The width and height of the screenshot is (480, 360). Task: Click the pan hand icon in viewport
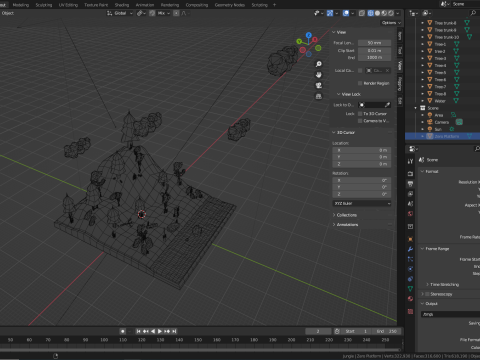pos(319,75)
